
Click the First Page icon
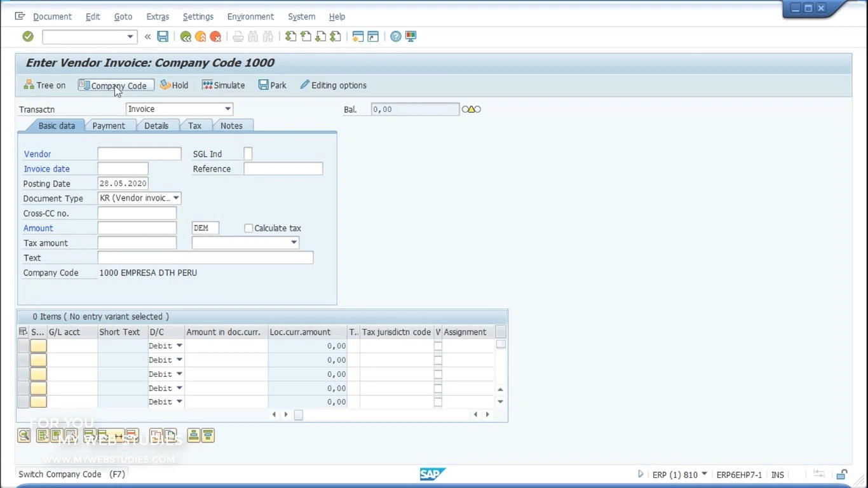point(290,37)
